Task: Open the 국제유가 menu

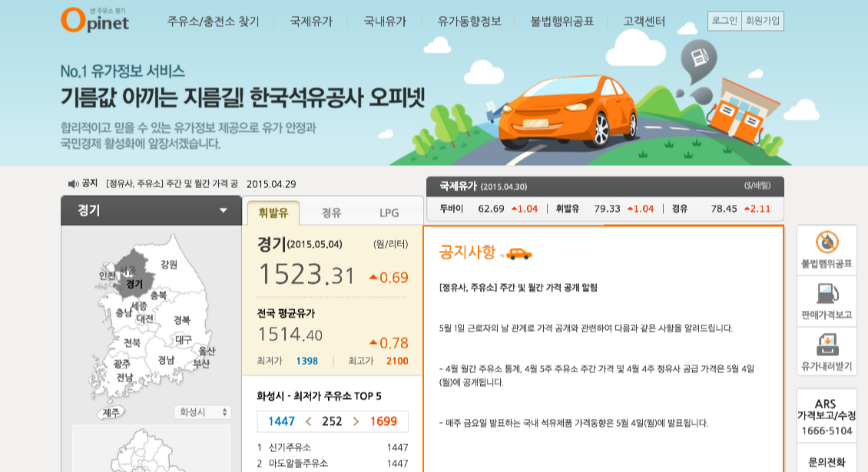Action: 311,21
